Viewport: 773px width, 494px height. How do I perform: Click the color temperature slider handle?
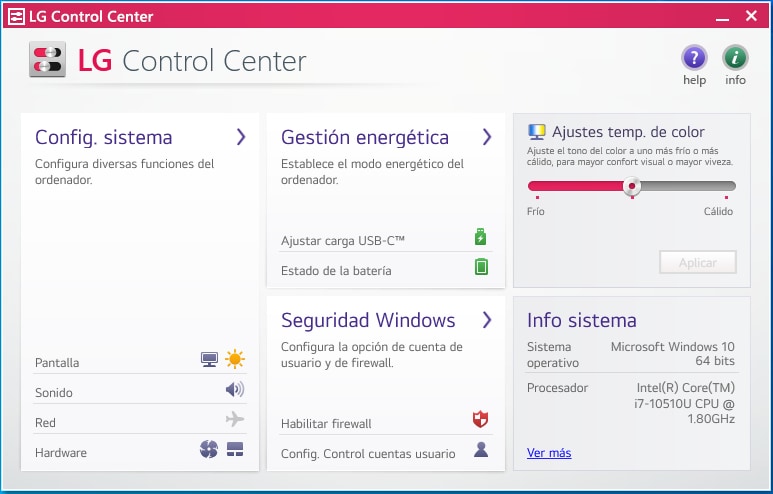(x=632, y=185)
